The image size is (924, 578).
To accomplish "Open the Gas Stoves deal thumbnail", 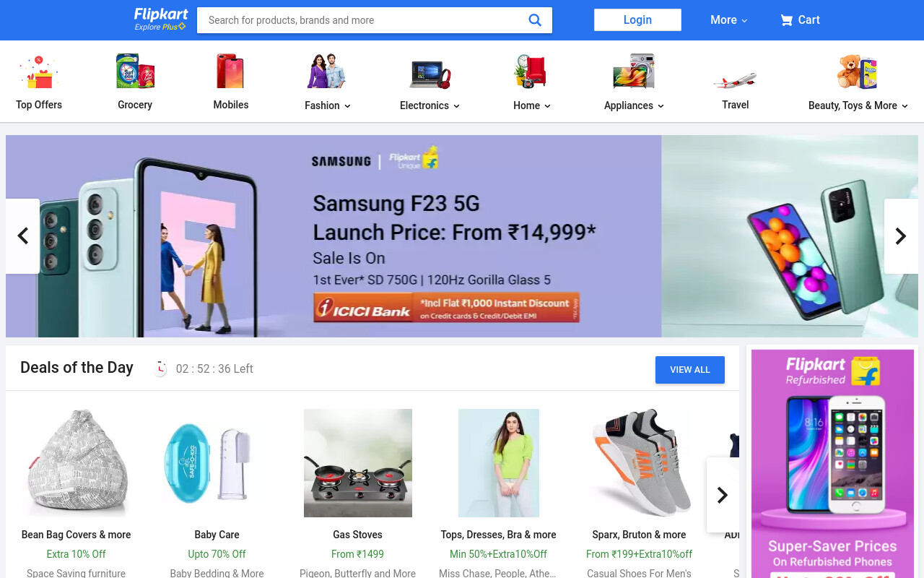I will pyautogui.click(x=358, y=463).
